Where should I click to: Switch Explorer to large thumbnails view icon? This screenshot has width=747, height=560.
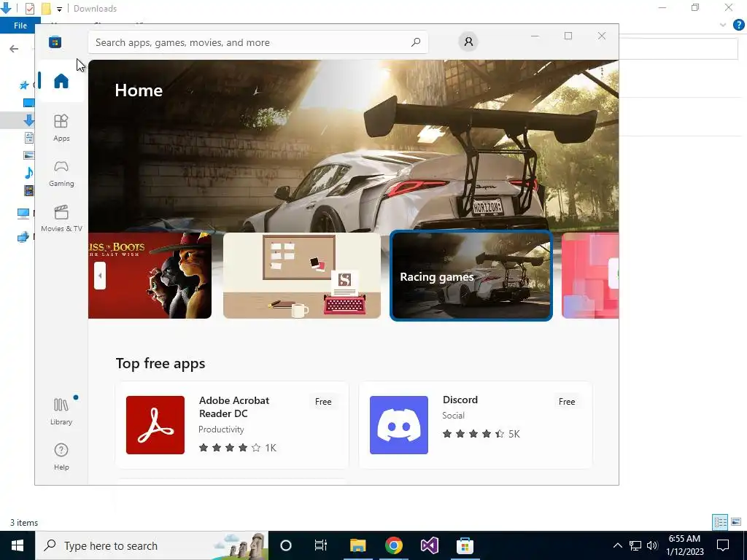tap(736, 522)
